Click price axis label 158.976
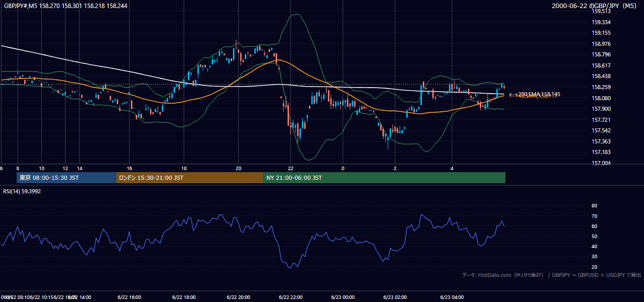644x302 pixels. click(601, 44)
